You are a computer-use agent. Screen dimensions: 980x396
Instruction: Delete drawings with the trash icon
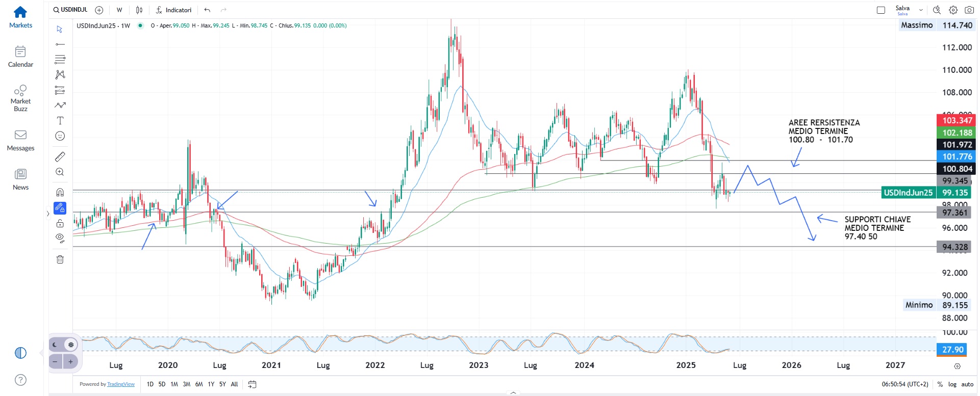click(60, 259)
